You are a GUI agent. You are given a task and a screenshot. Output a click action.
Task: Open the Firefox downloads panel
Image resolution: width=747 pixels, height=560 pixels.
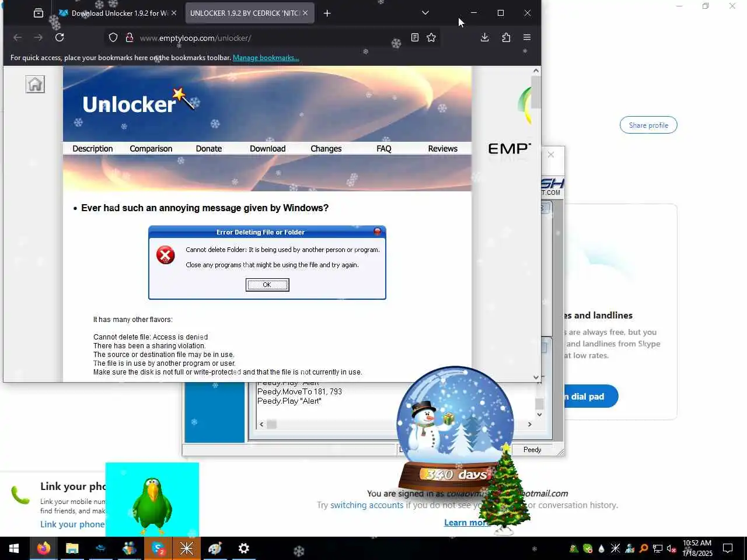point(484,37)
